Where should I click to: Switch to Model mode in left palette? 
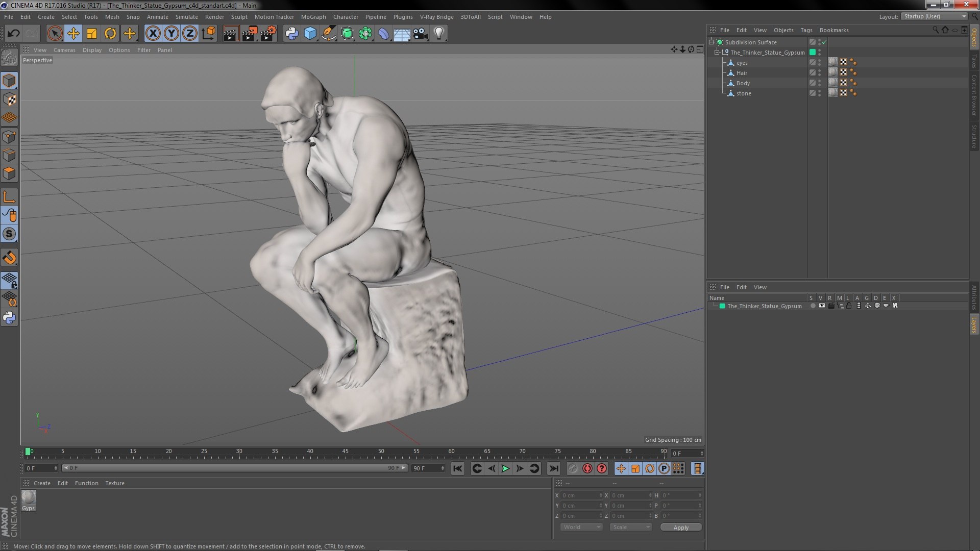click(9, 81)
